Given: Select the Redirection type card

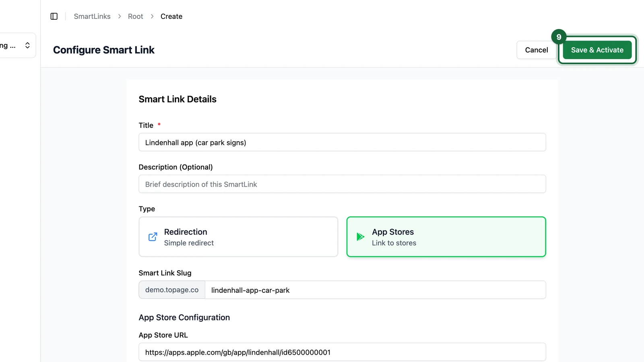Looking at the screenshot, I should point(238,237).
